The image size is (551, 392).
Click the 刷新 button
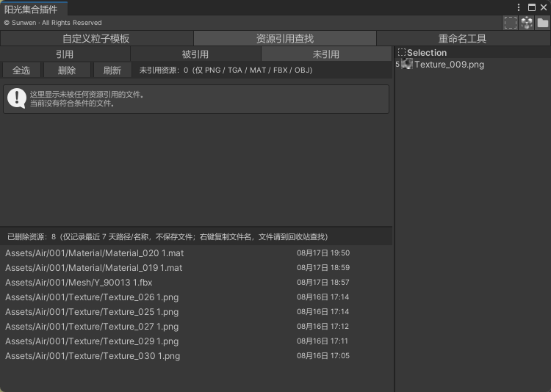[x=112, y=70]
